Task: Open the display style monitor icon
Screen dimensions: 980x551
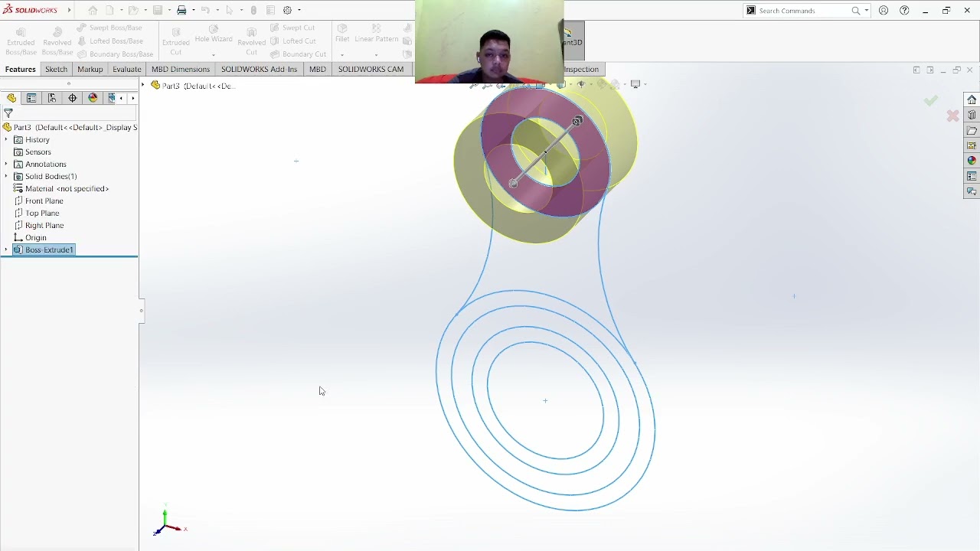Action: (635, 84)
